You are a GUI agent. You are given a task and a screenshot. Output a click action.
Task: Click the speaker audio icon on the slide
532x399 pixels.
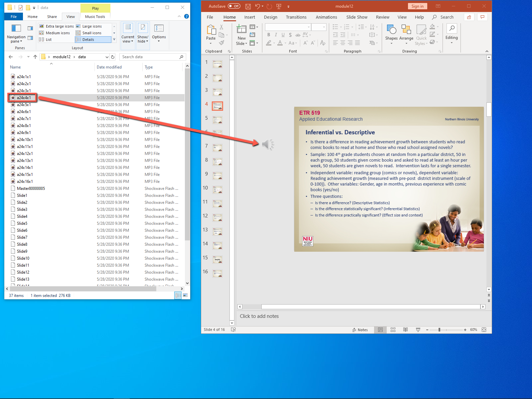268,144
